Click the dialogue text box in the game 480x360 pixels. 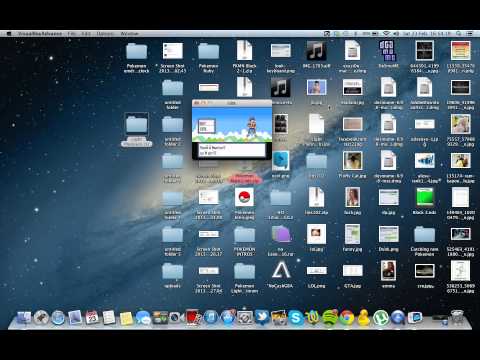(232, 150)
